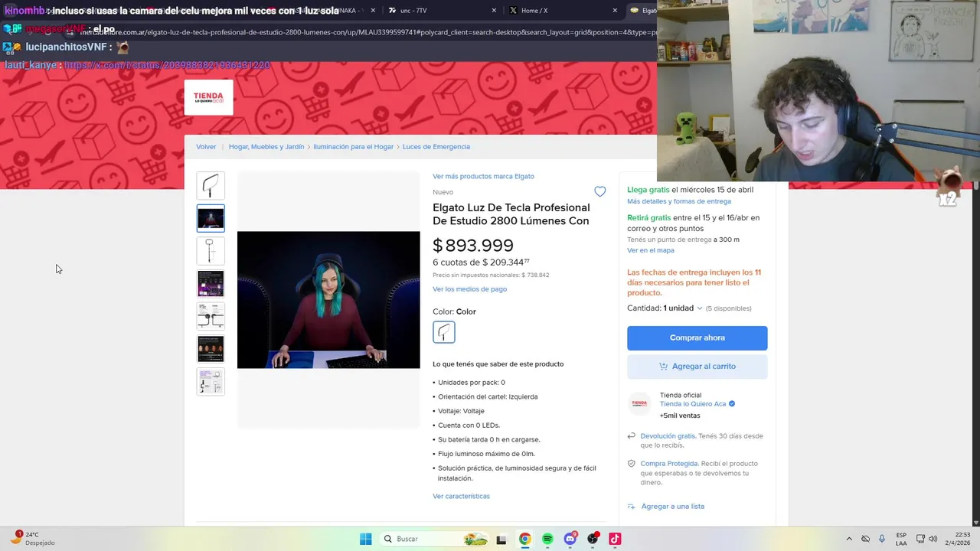Click the shield icon beside Compra Protegida
Viewport: 980px width, 551px height.
pos(631,464)
